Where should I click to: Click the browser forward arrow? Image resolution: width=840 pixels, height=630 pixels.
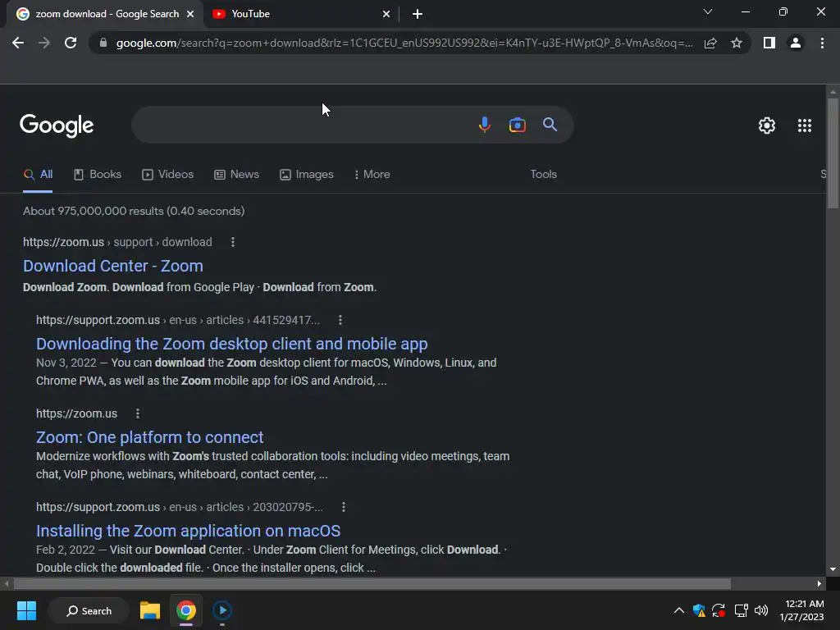click(44, 43)
